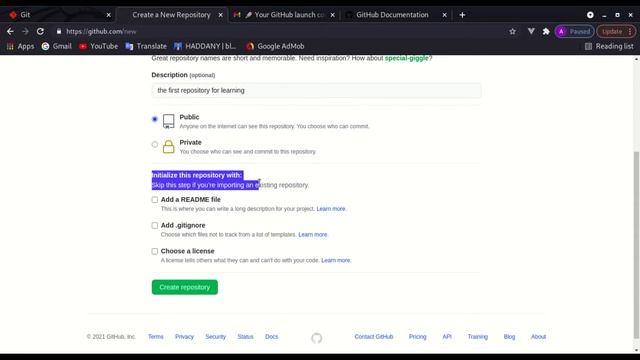Click the special-giggle name suggestion
Viewport: 640px width, 360px height.
click(407, 58)
